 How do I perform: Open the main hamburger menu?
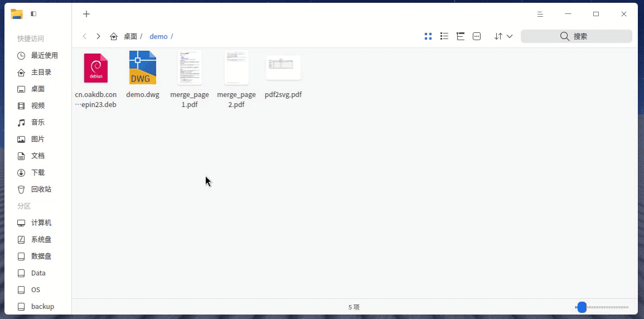(540, 14)
